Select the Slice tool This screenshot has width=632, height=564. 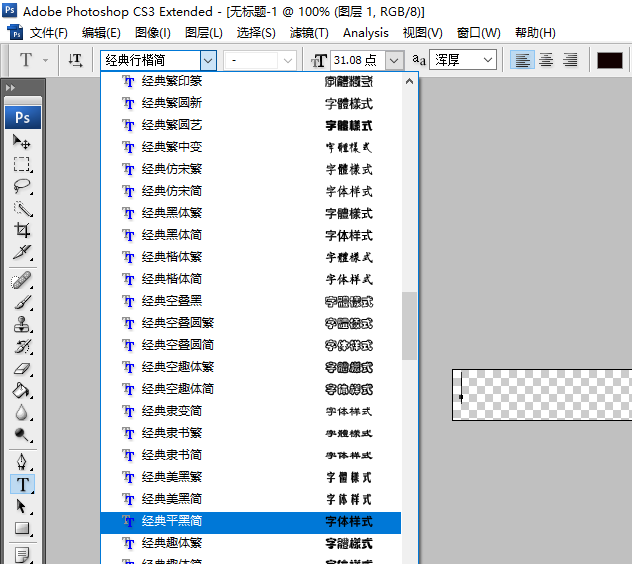tap(22, 252)
